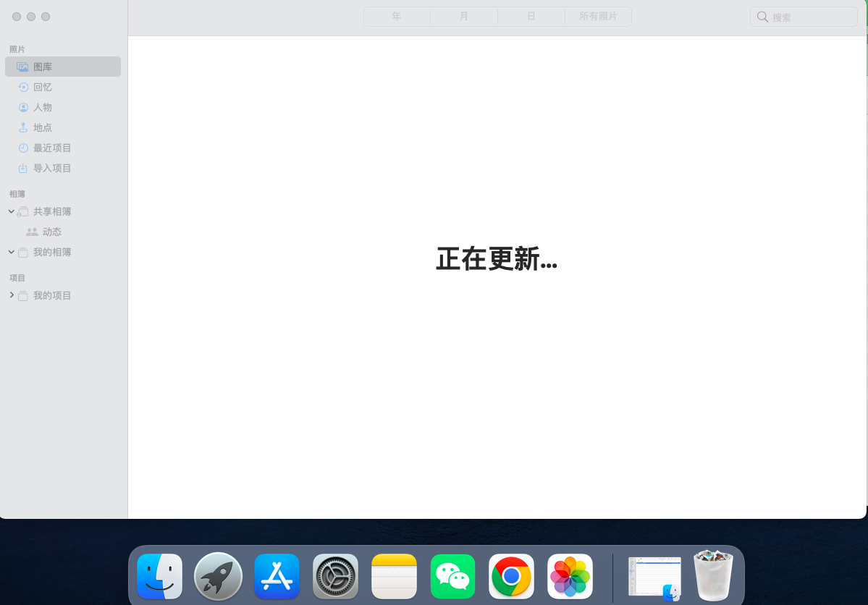The image size is (868, 605).
Task: Collapse the 共享相簿 section
Action: 10,211
